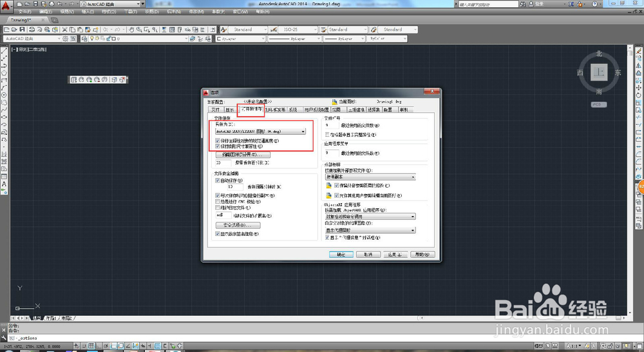Viewport: 644px width, 352px height.
Task: Click the Save icon in the standard toolbar
Action: coord(22,30)
